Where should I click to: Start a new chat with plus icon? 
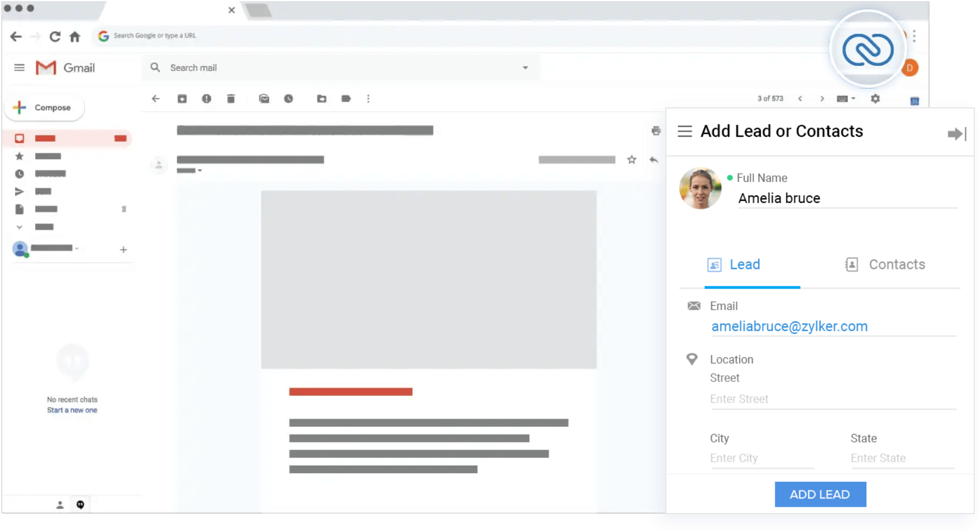click(x=123, y=250)
